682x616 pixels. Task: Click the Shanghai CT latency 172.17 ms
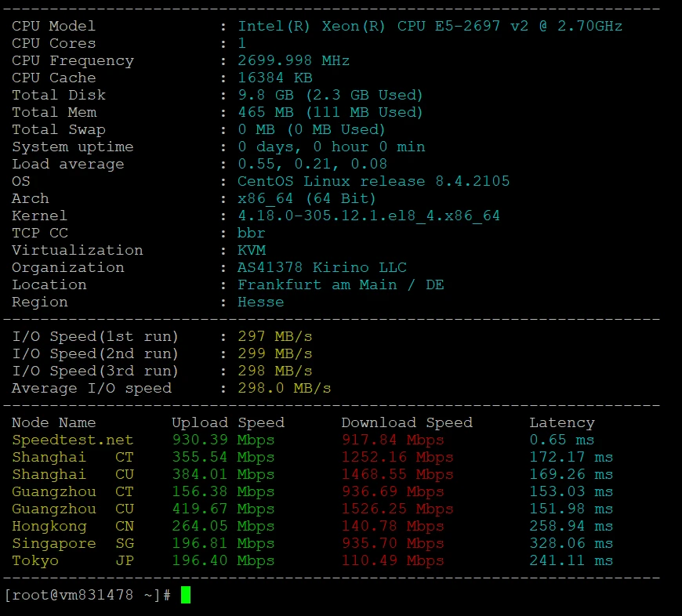(x=571, y=458)
